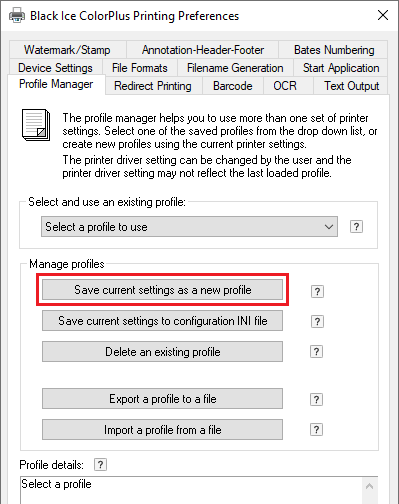Select the OCR tab
This screenshot has height=504, width=399.
pos(285,86)
